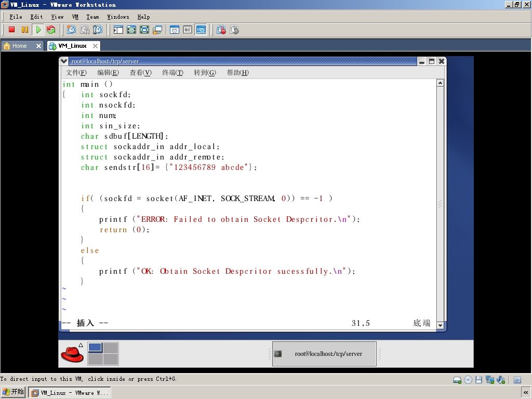Switch to Quick Switch mode icon
The image size is (532, 399).
[x=131, y=30]
